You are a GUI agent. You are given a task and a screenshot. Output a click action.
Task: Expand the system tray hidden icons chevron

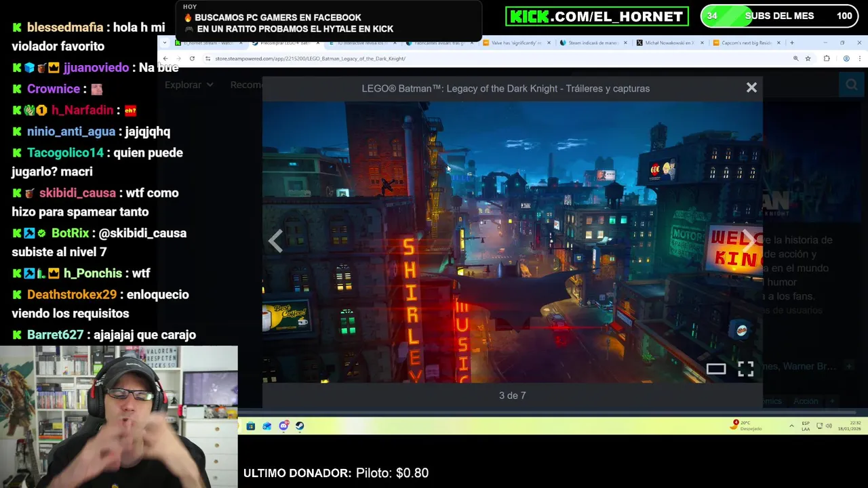(791, 426)
